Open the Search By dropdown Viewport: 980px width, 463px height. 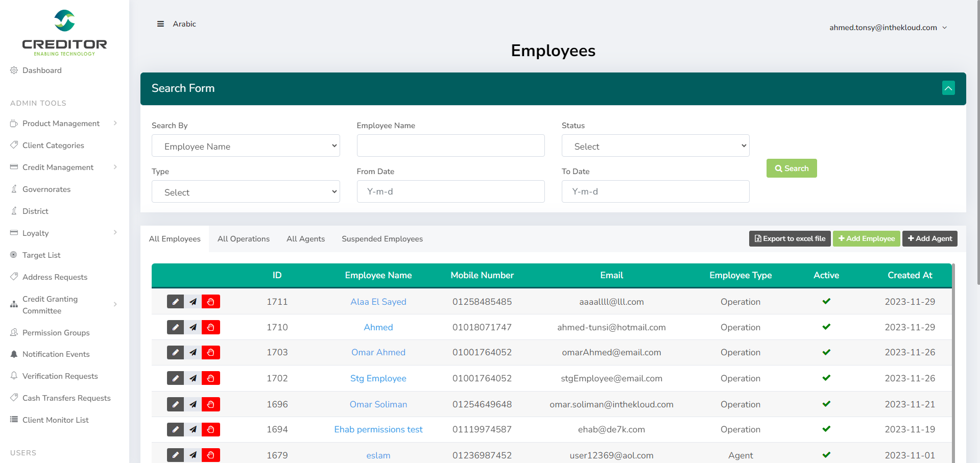(246, 146)
